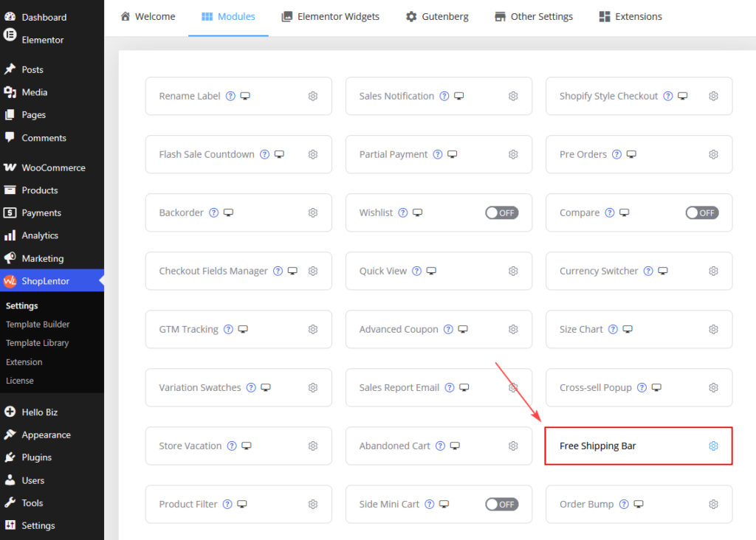This screenshot has width=756, height=540.
Task: Toggle Side Mini Cart module on
Action: pyautogui.click(x=501, y=505)
